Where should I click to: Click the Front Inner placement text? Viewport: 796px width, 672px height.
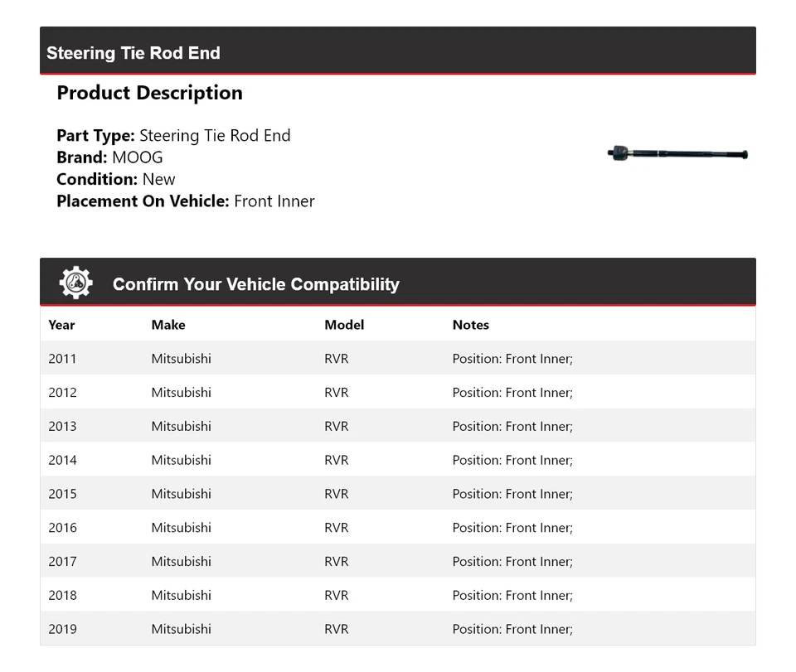[x=274, y=201]
